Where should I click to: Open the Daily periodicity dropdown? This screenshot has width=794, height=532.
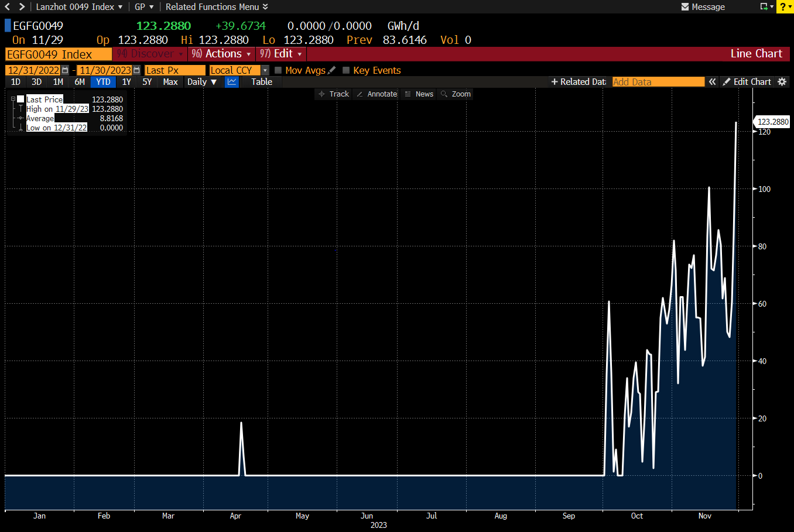(x=203, y=82)
